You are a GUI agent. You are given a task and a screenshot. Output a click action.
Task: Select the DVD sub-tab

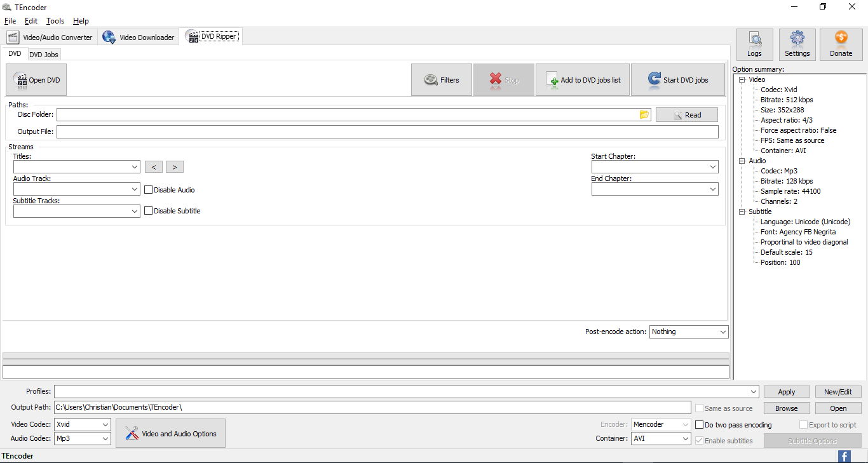[15, 54]
